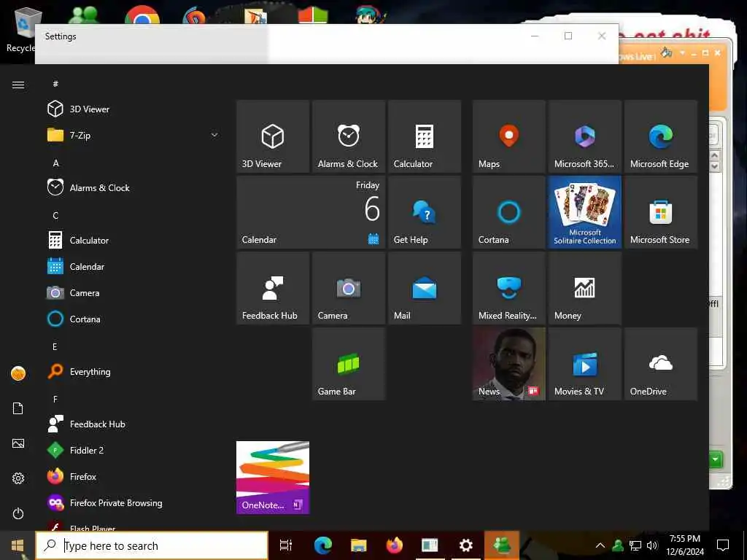Image resolution: width=747 pixels, height=560 pixels.
Task: Launch Alarms & Clock from the app list
Action: point(133,187)
